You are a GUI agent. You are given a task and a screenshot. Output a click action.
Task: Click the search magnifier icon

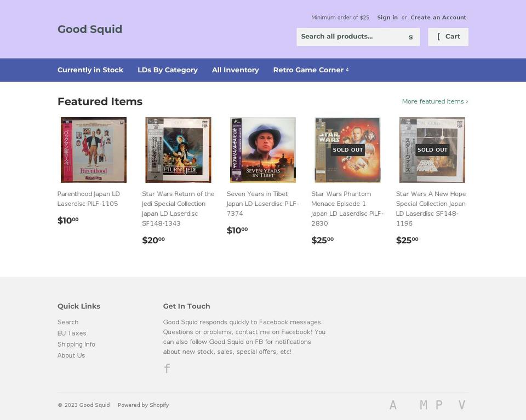(410, 37)
